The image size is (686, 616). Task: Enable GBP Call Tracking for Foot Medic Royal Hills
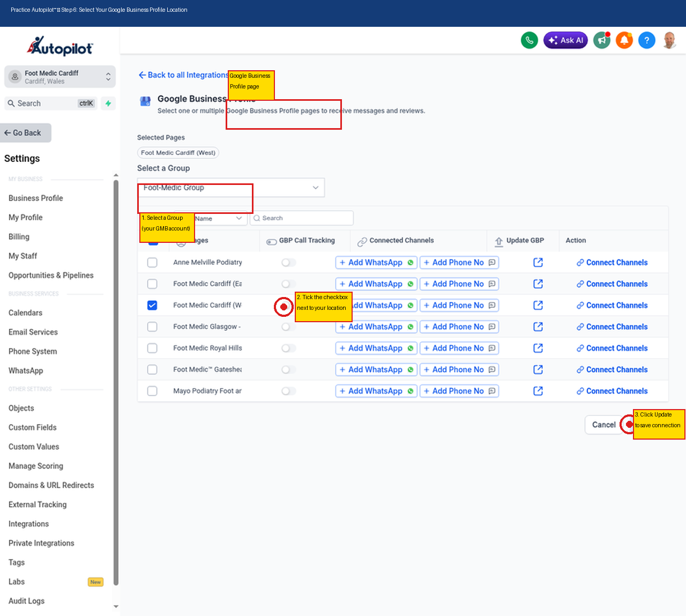pyautogui.click(x=289, y=348)
